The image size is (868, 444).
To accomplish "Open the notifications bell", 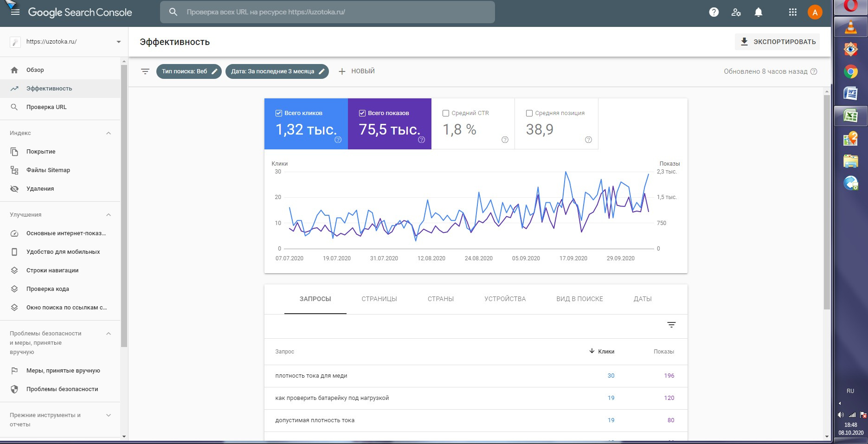I will point(758,13).
